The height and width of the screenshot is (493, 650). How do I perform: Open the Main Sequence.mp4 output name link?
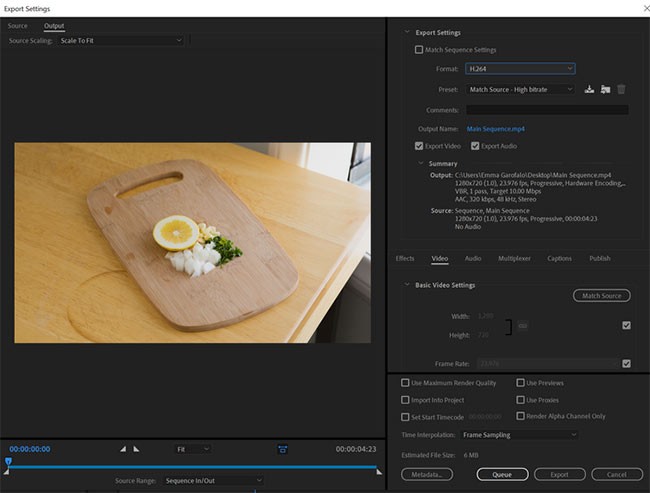tap(496, 129)
